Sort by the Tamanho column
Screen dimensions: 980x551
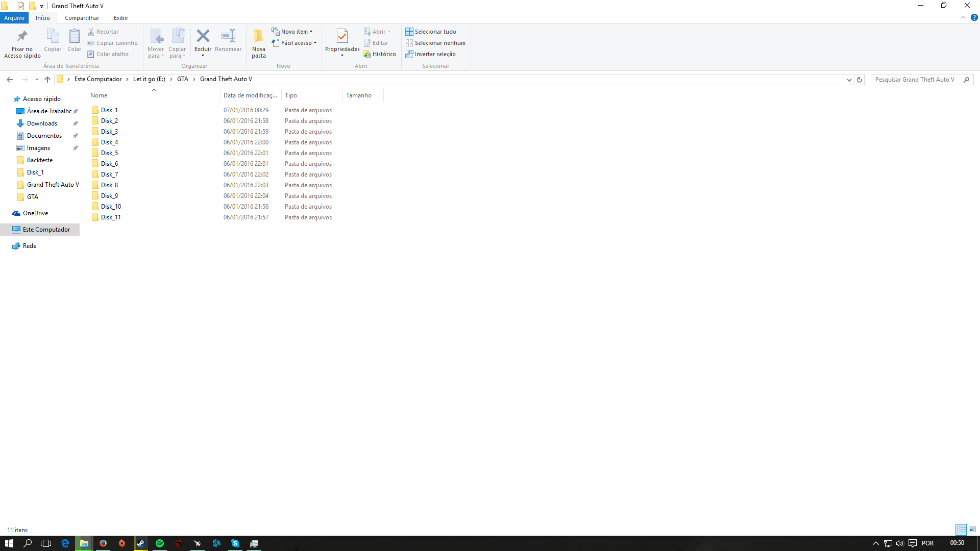click(x=363, y=95)
